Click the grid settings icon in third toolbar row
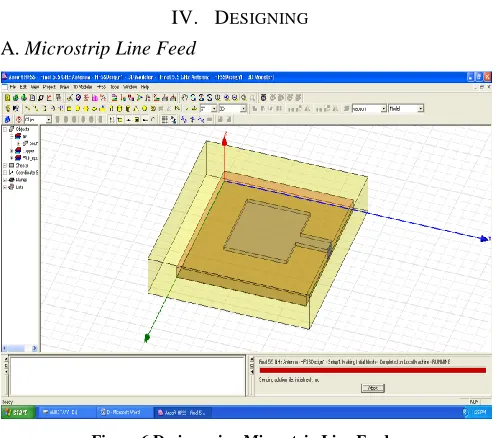 (164, 119)
